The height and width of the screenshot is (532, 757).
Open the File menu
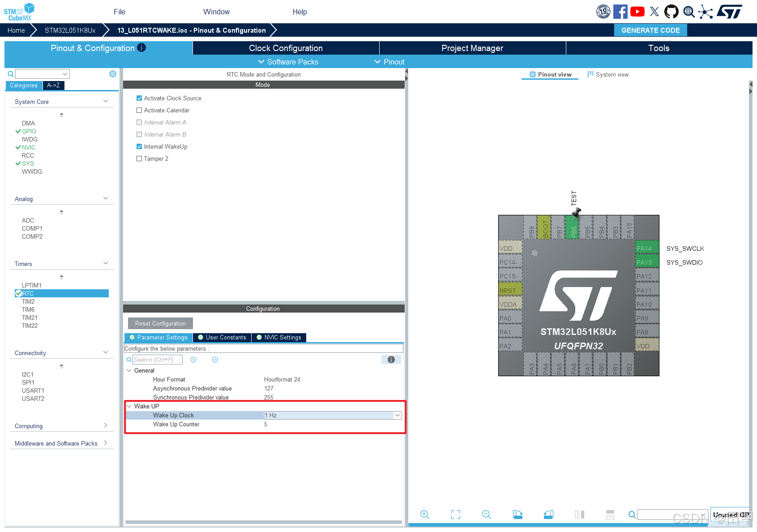(120, 12)
